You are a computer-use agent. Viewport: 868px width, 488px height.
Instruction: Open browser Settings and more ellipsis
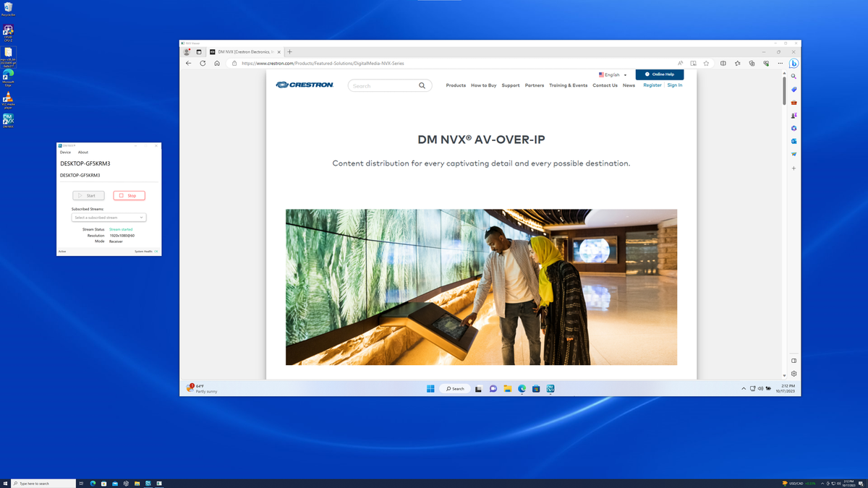coord(780,64)
